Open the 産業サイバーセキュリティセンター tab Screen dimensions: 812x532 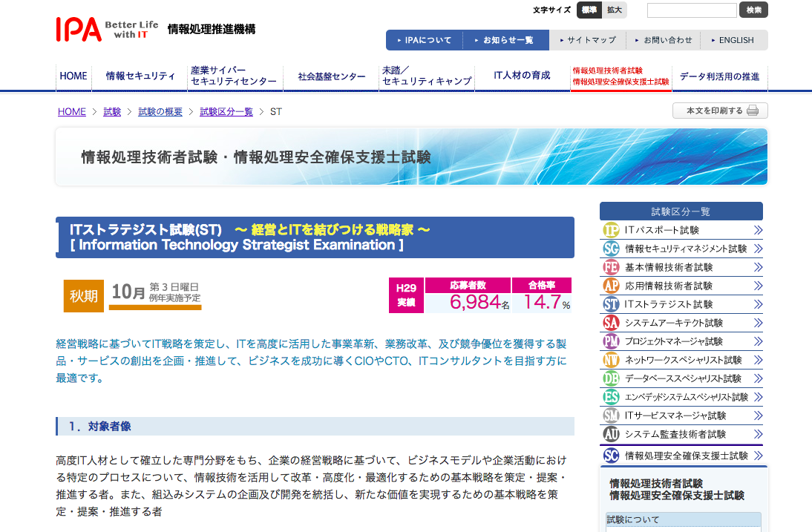[x=235, y=76]
